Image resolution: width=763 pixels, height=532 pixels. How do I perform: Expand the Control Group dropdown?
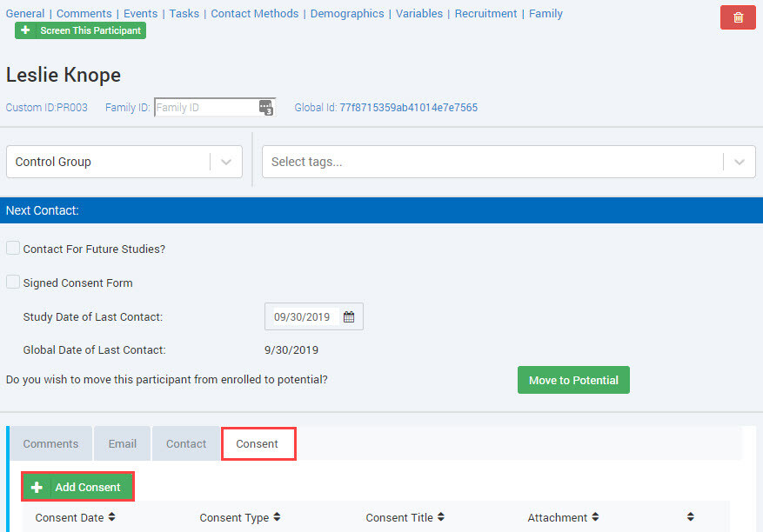click(226, 162)
